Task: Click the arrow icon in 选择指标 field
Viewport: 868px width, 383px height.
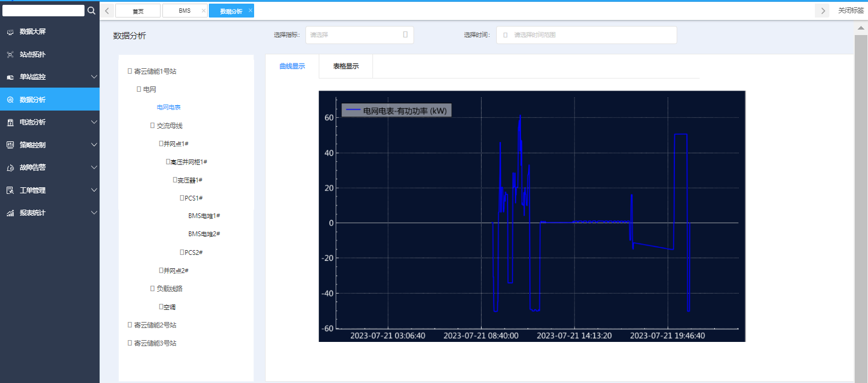Action: [x=405, y=35]
